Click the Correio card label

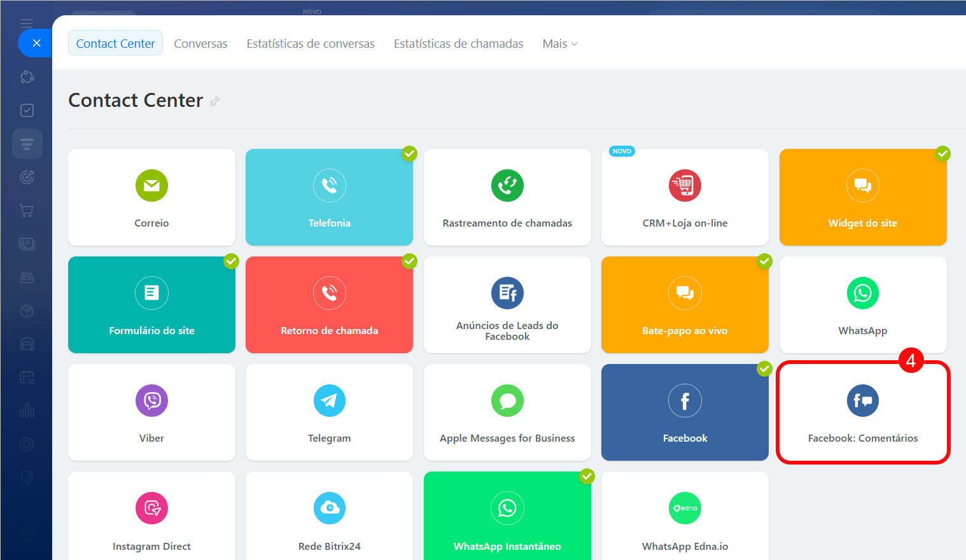151,223
